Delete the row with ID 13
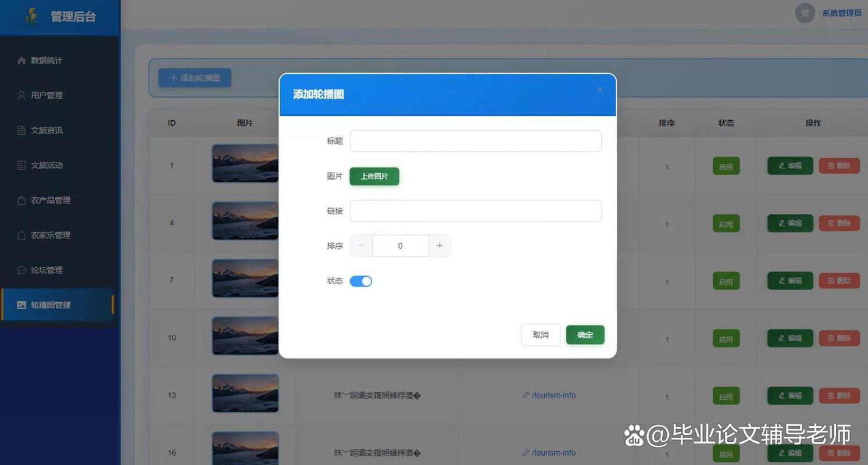Screen dimensions: 868x465 (x=839, y=396)
